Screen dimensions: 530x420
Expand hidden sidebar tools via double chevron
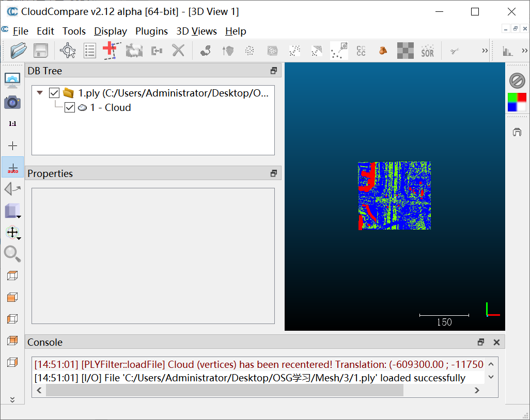[12, 398]
